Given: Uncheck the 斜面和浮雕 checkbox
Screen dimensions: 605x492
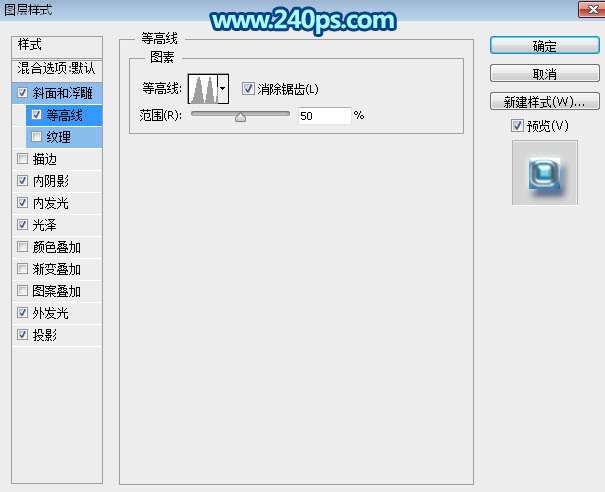Looking at the screenshot, I should coord(22,93).
